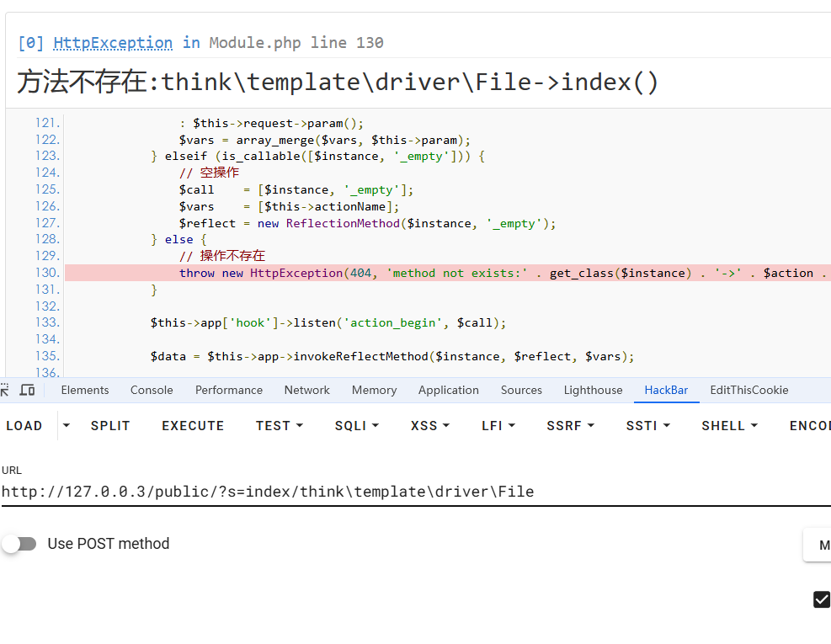Click the inspect element picker icon

point(5,390)
